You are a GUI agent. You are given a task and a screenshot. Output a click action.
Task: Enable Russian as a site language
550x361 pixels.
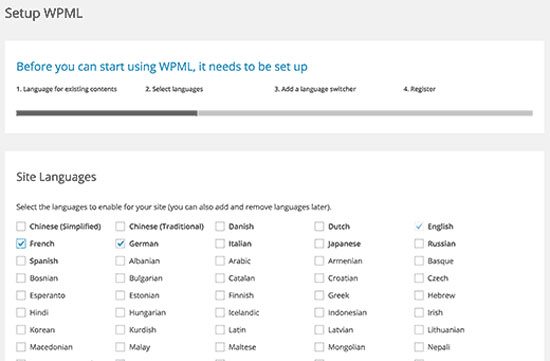[419, 243]
